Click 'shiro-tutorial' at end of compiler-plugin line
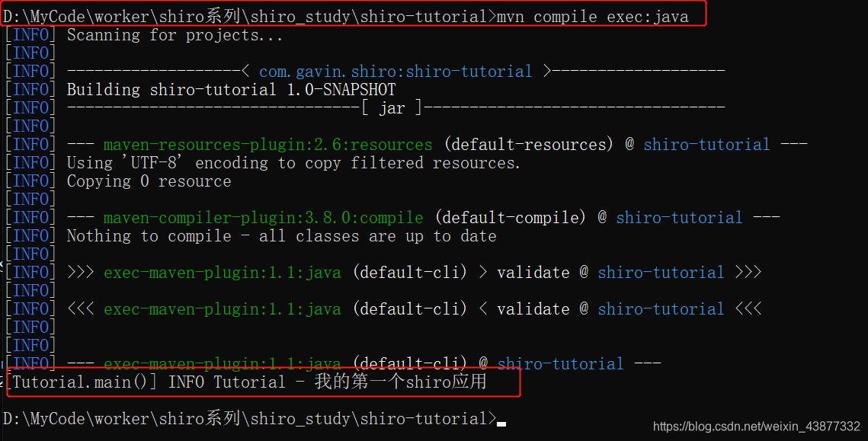Screen dimensions: 868x441 coord(679,218)
